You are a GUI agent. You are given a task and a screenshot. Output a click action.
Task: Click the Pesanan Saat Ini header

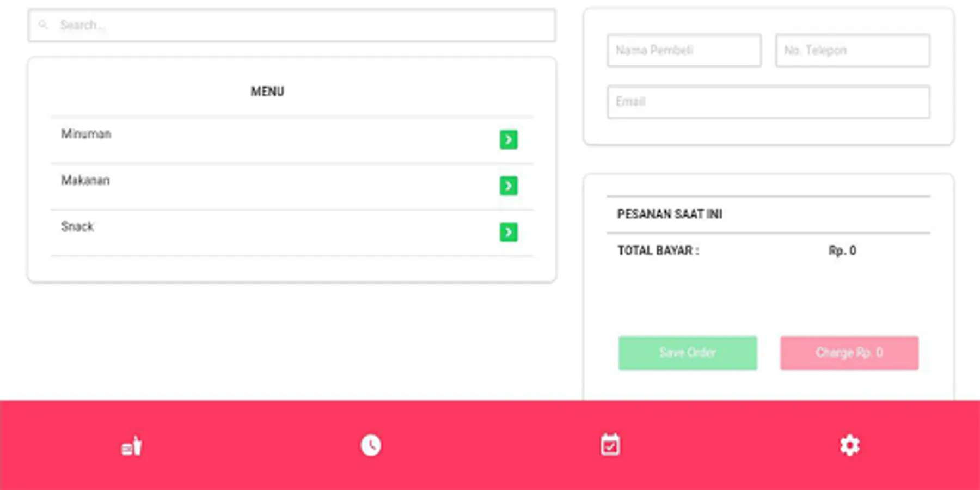tap(670, 214)
